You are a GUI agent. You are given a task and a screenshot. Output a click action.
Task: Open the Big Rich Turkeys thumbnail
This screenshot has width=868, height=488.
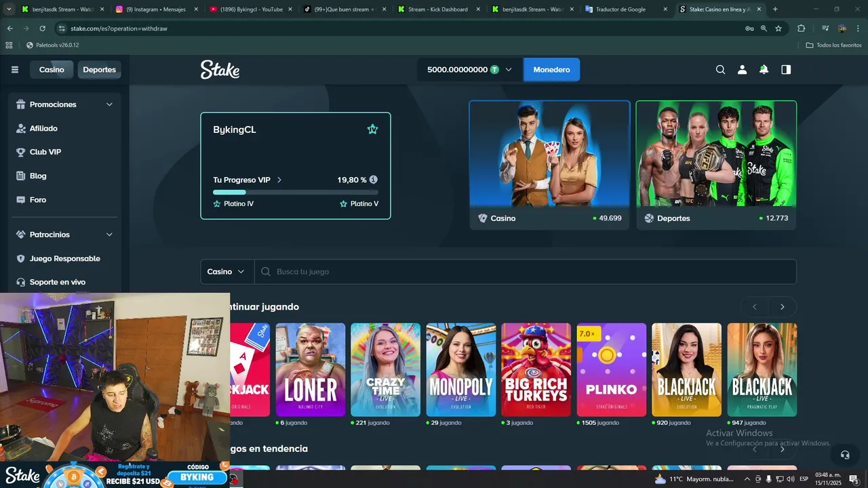click(x=536, y=369)
